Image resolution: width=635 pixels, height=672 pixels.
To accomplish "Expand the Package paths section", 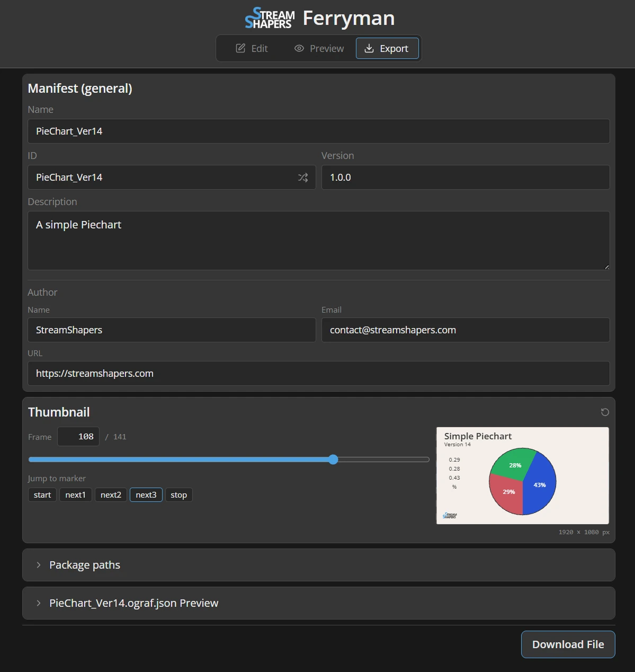I will point(319,565).
